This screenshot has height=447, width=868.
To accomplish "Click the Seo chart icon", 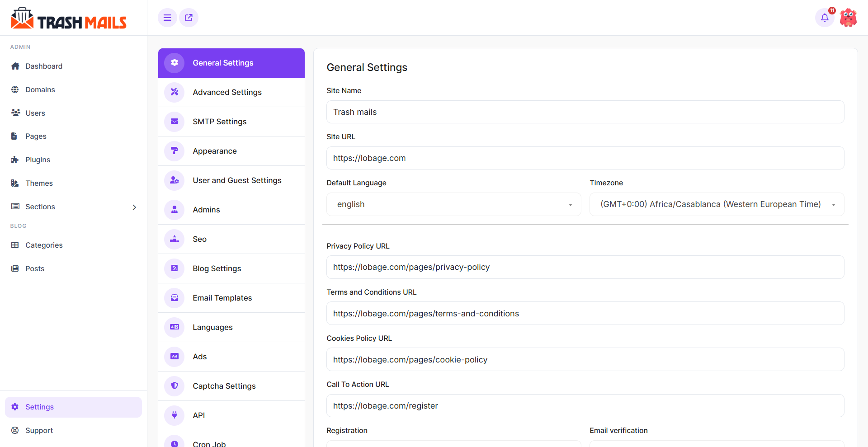I will tap(174, 239).
